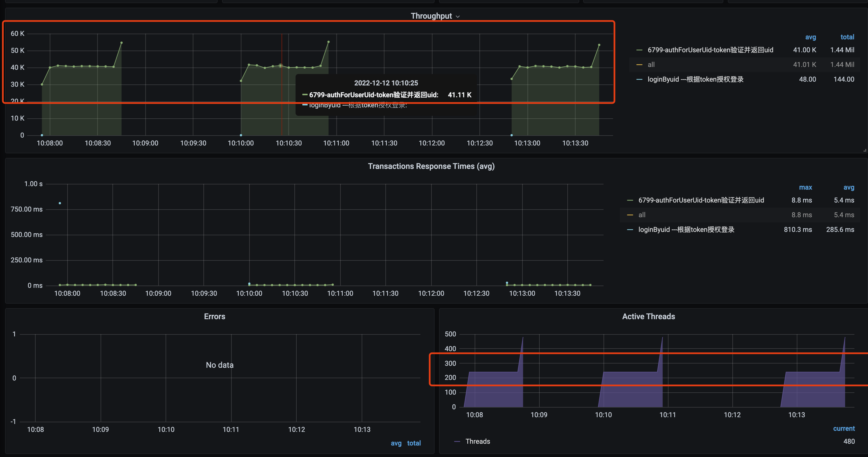868x457 pixels.
Task: Click the Errors legend total column header
Action: pos(414,443)
